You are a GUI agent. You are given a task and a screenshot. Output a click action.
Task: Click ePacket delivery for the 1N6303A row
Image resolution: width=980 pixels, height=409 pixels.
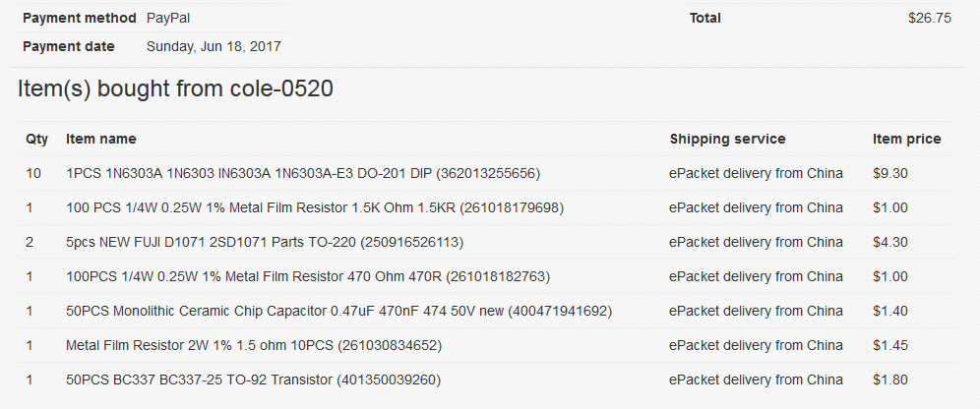pos(756,174)
